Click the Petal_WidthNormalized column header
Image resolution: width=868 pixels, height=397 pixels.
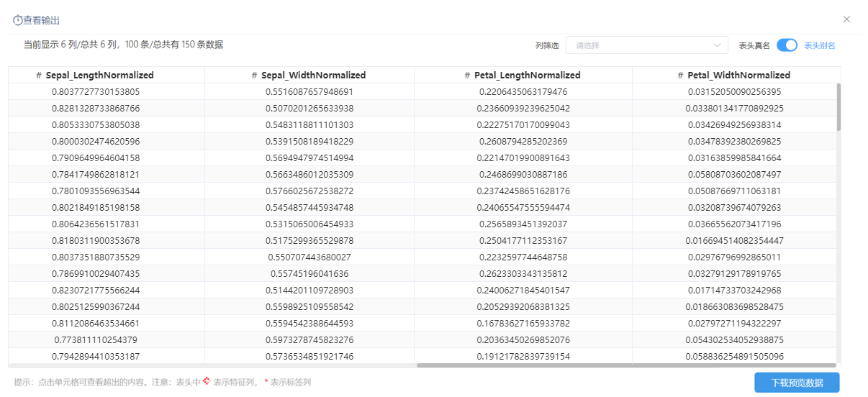click(734, 75)
